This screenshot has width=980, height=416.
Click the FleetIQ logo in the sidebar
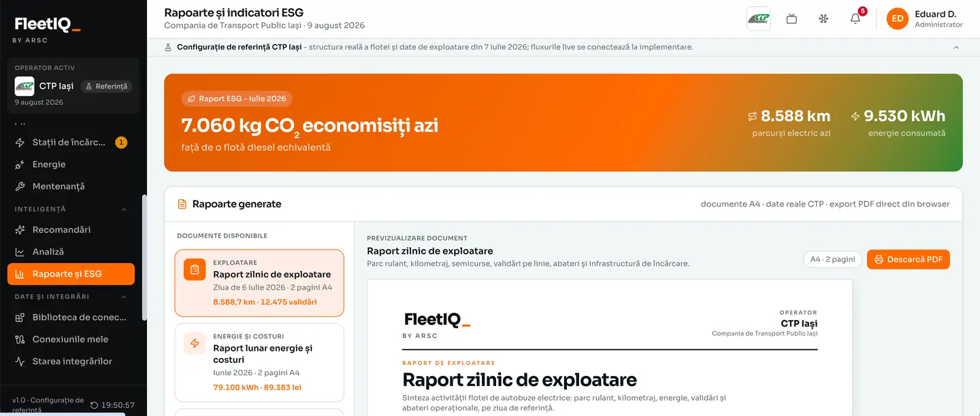(x=48, y=25)
